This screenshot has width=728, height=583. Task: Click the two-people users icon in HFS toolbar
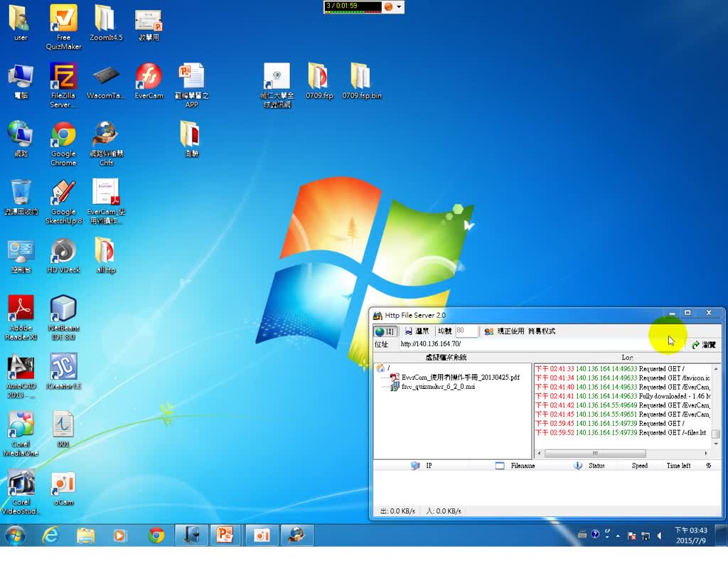coord(488,331)
